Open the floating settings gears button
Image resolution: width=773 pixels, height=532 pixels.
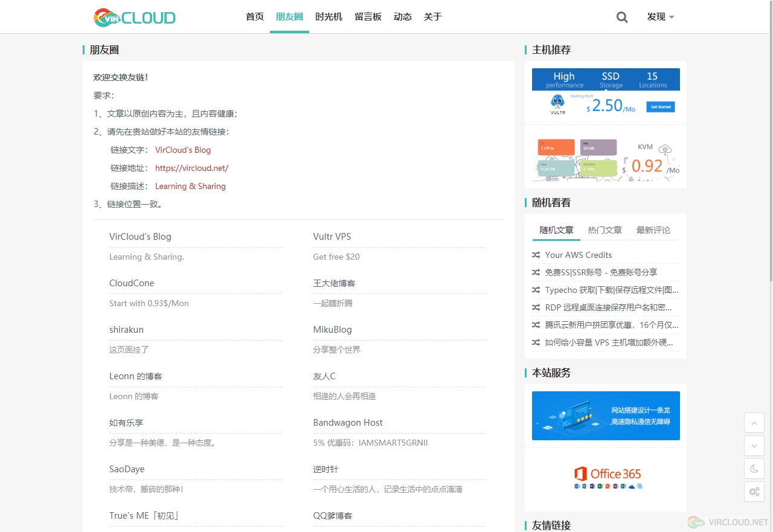coord(754,492)
